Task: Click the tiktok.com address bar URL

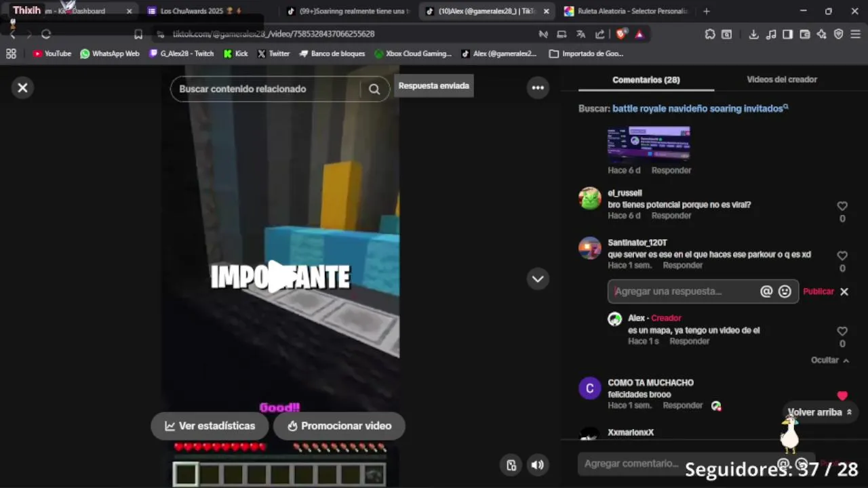Action: tap(273, 34)
